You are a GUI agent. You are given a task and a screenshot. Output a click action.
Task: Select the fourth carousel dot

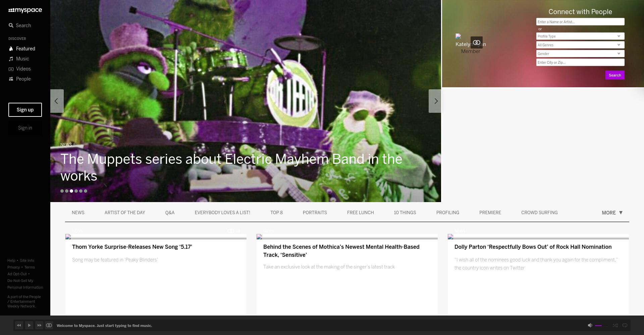point(76,191)
